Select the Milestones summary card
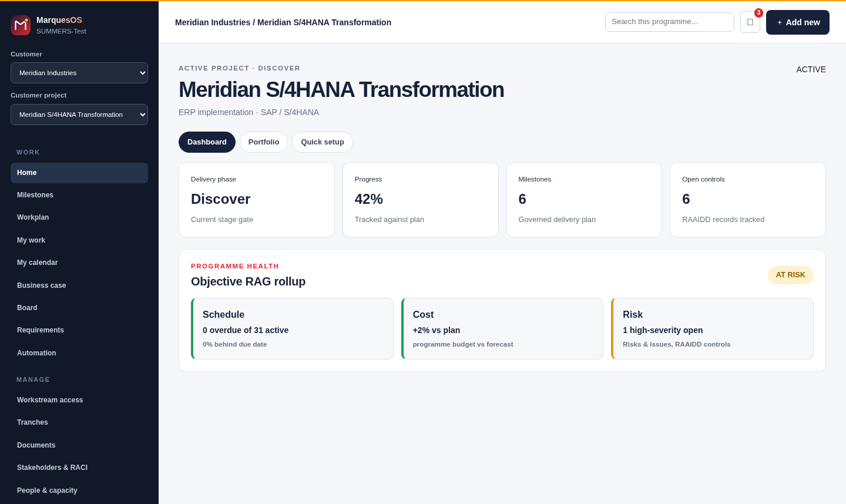The image size is (846, 504). click(x=584, y=200)
